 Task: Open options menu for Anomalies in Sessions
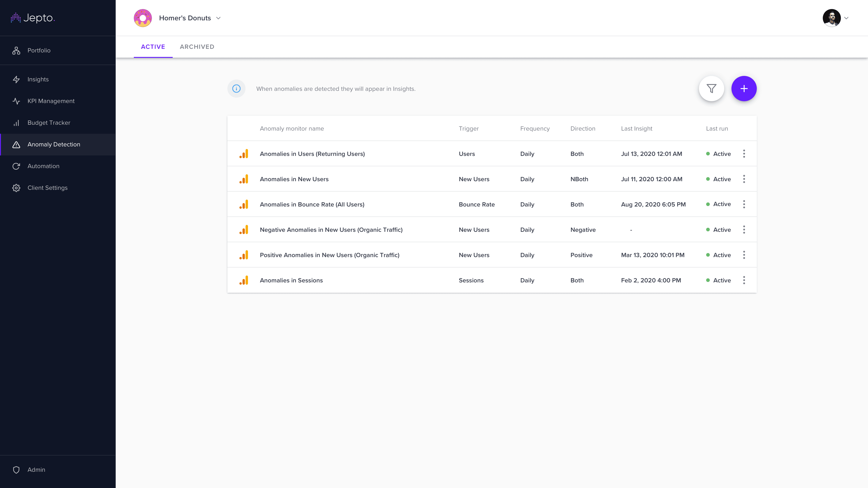click(x=744, y=280)
